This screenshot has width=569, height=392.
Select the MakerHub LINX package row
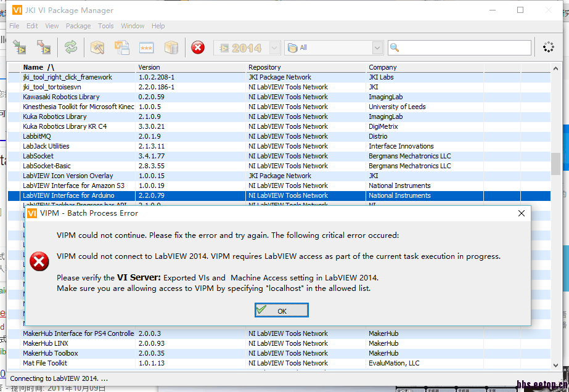tap(46, 343)
